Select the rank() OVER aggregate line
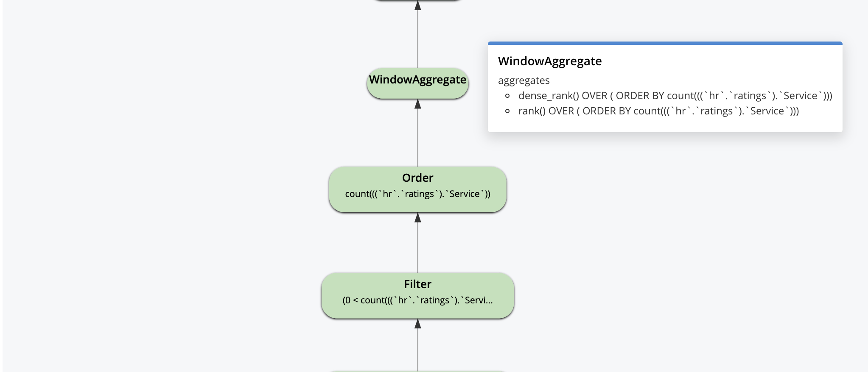This screenshot has width=868, height=372. pyautogui.click(x=658, y=111)
